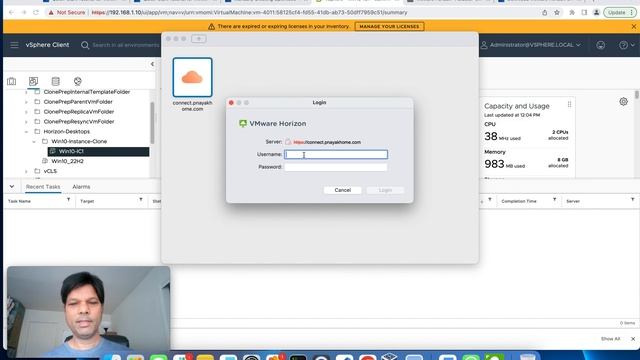The width and height of the screenshot is (640, 360).
Task: Click MANAGE YOUR LICENSES button
Action: click(389, 27)
